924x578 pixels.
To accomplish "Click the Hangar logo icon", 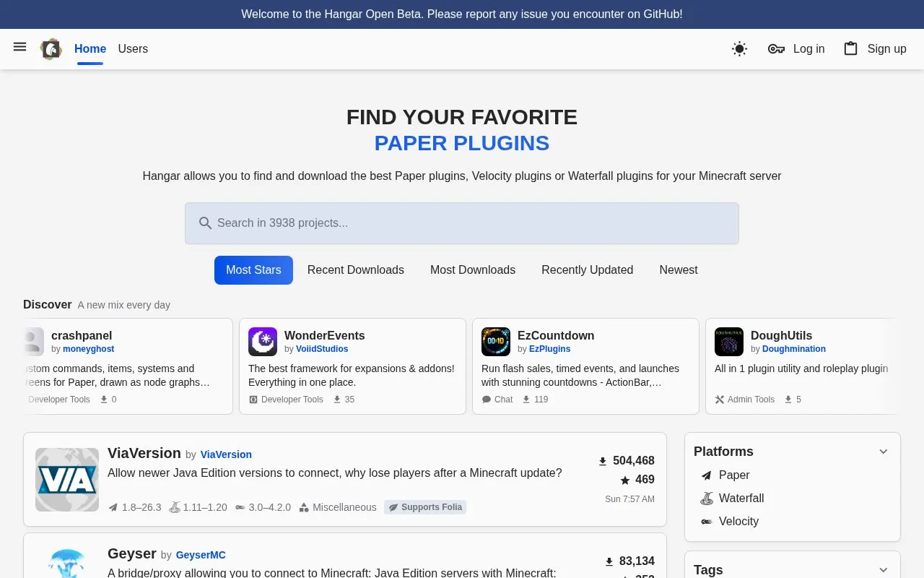I will click(x=51, y=49).
